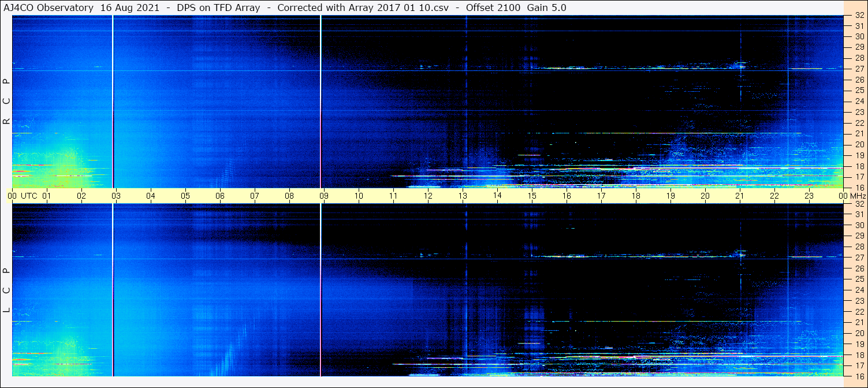
Task: Click '20' on the LCP frequency scale
Action: click(x=859, y=333)
